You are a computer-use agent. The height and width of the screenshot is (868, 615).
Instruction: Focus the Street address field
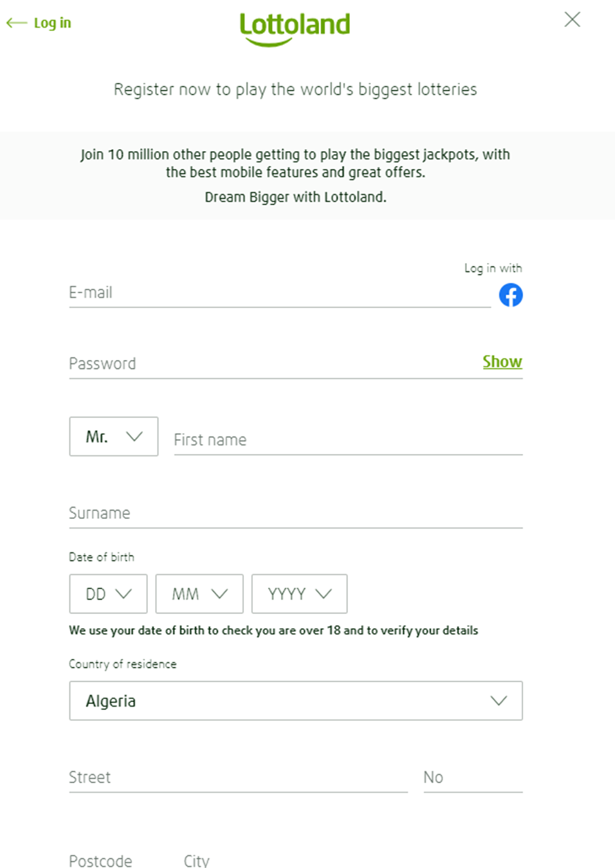(x=238, y=777)
